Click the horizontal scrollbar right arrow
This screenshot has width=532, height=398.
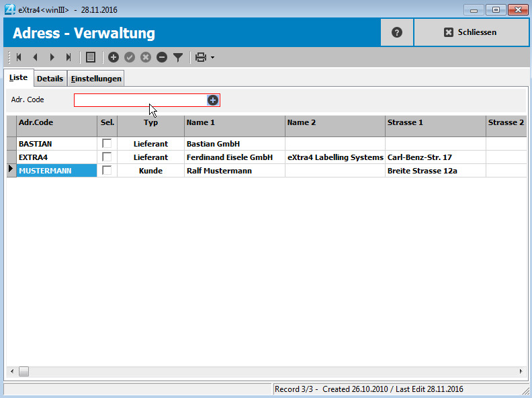point(521,371)
